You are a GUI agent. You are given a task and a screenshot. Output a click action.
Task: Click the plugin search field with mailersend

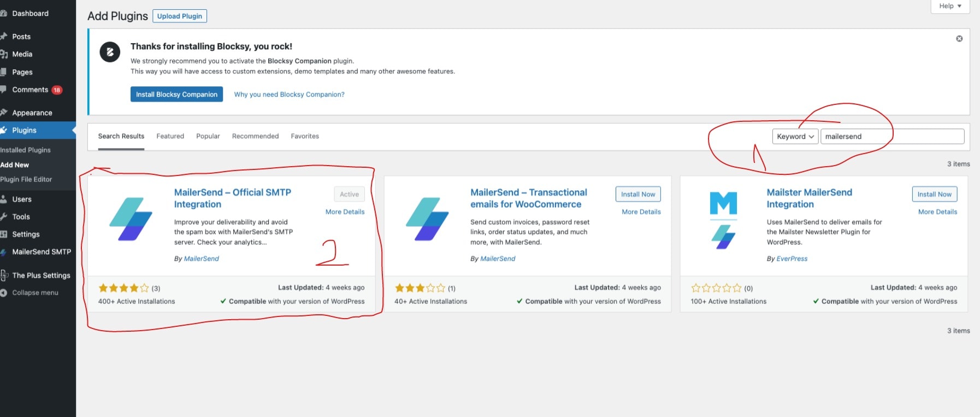point(893,137)
